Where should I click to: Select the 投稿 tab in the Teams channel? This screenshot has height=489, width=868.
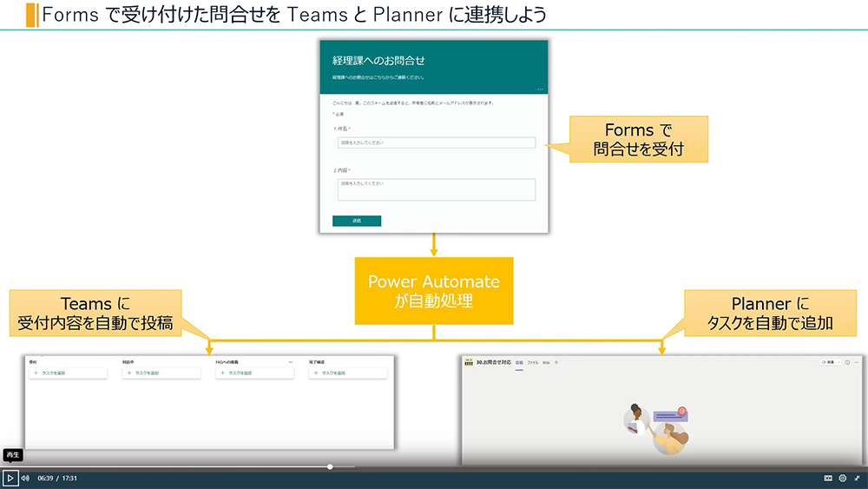[519, 363]
